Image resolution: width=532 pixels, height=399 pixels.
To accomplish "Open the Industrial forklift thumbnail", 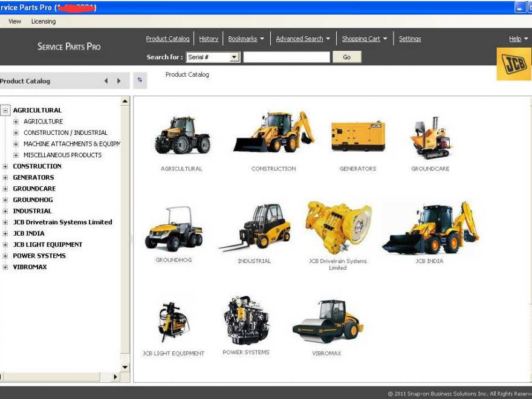I will (255, 228).
